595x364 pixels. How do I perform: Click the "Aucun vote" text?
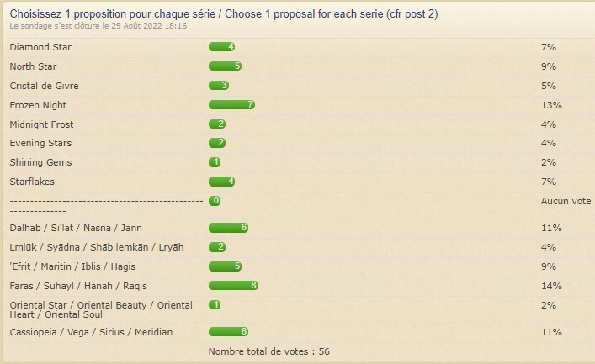click(566, 201)
